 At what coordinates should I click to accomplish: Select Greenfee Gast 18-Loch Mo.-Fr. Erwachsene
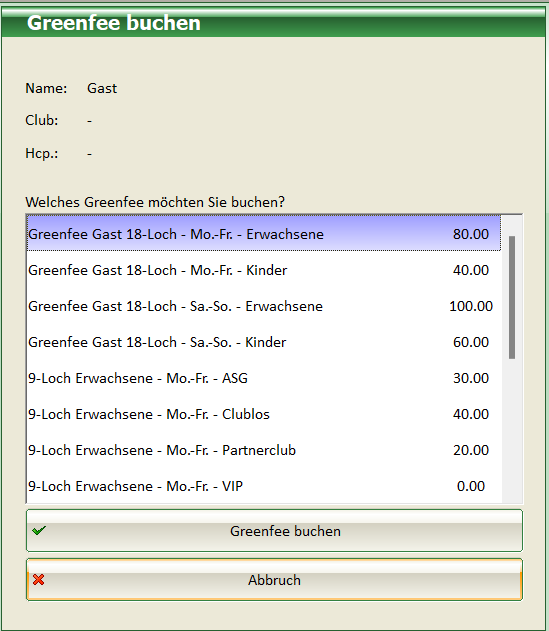[x=264, y=233]
